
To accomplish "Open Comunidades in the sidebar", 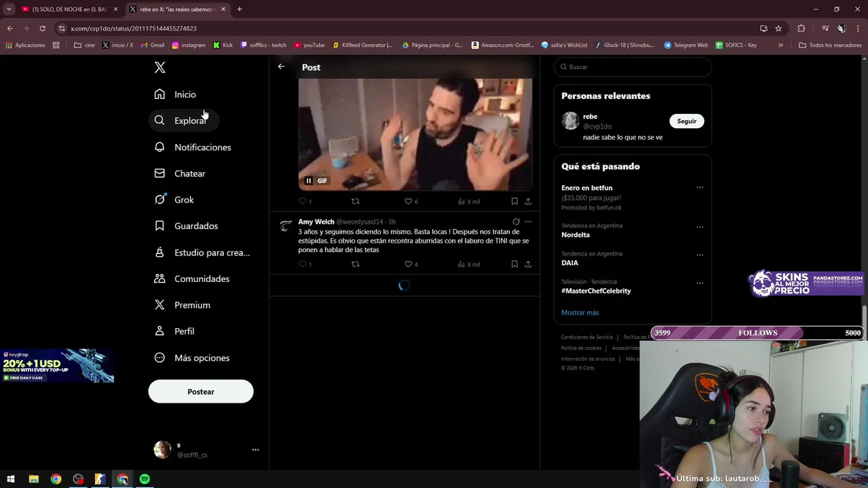I will (193, 279).
